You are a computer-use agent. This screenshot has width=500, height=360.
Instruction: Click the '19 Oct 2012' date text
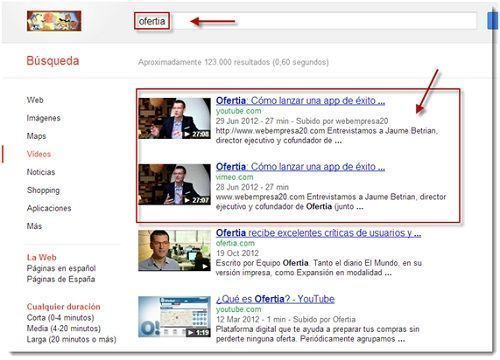tap(237, 253)
